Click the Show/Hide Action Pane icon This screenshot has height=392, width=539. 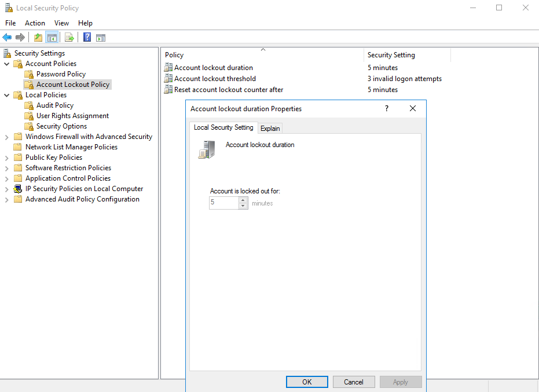101,37
